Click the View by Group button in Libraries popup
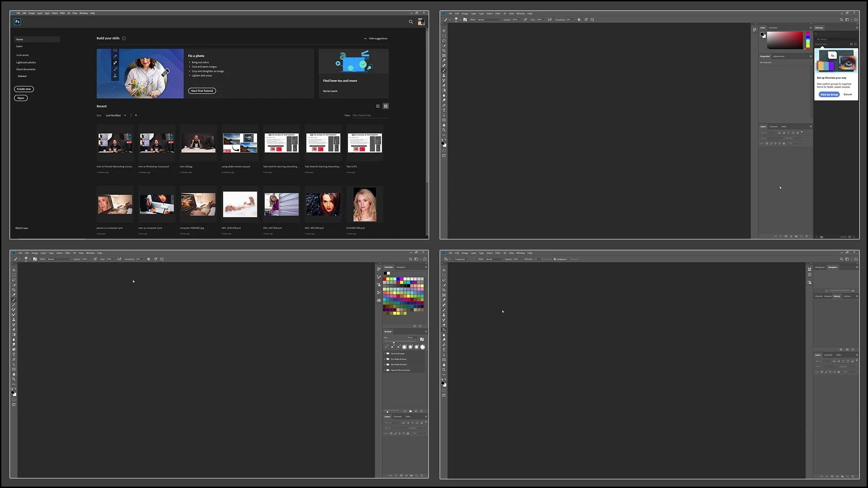 tap(829, 94)
